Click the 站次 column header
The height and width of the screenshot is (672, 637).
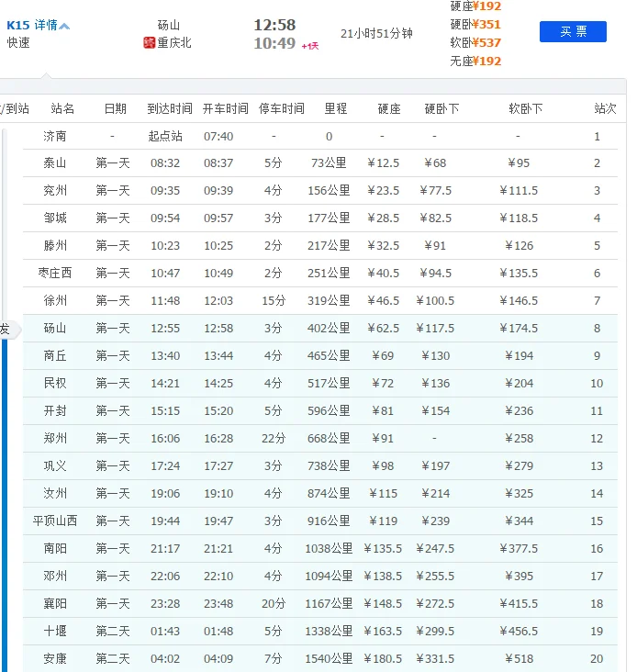pyautogui.click(x=605, y=109)
